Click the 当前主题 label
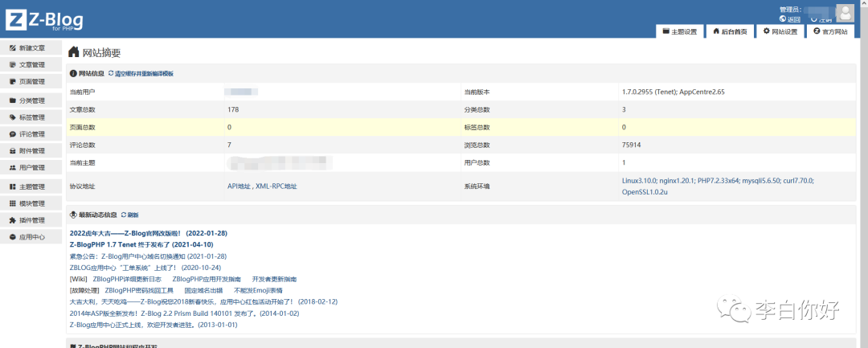 (83, 162)
